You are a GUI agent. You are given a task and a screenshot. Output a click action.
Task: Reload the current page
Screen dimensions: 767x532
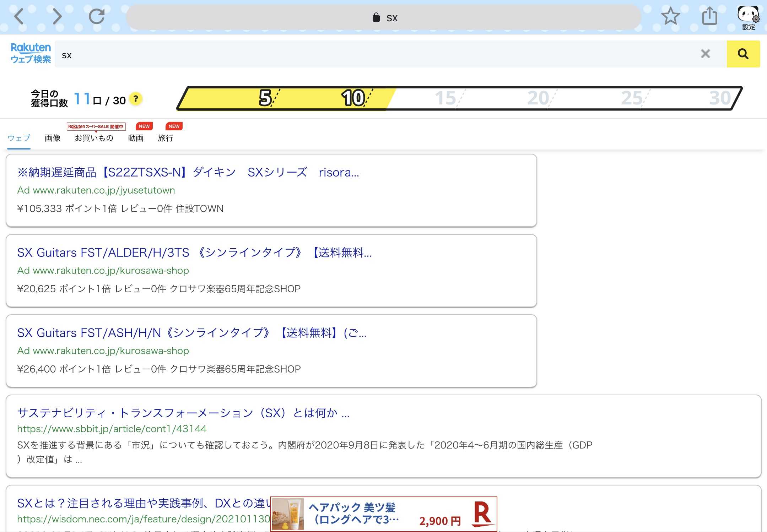coord(96,16)
